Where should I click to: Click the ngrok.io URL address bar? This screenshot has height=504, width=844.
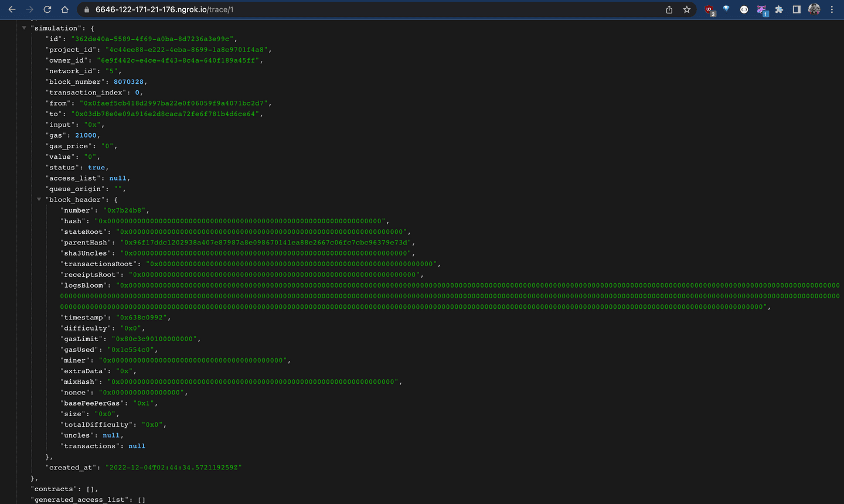click(375, 9)
